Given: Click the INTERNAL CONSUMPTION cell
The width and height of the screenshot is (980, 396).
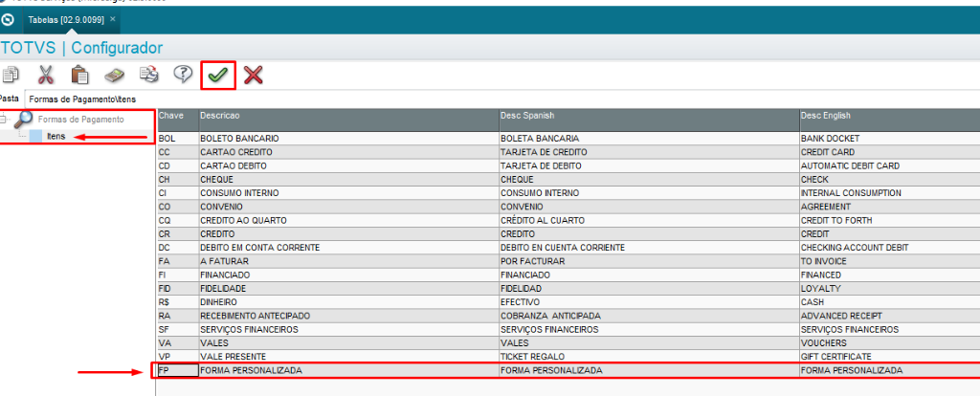Looking at the screenshot, I should pos(889,193).
